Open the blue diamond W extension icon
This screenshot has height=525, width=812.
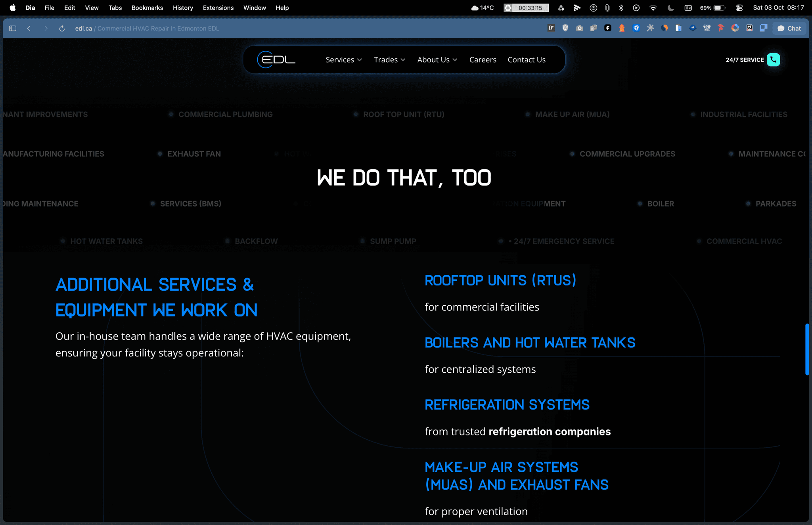(x=693, y=28)
